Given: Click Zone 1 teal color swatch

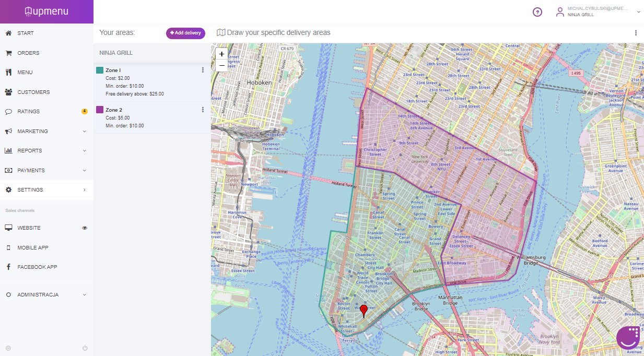Looking at the screenshot, I should point(100,70).
